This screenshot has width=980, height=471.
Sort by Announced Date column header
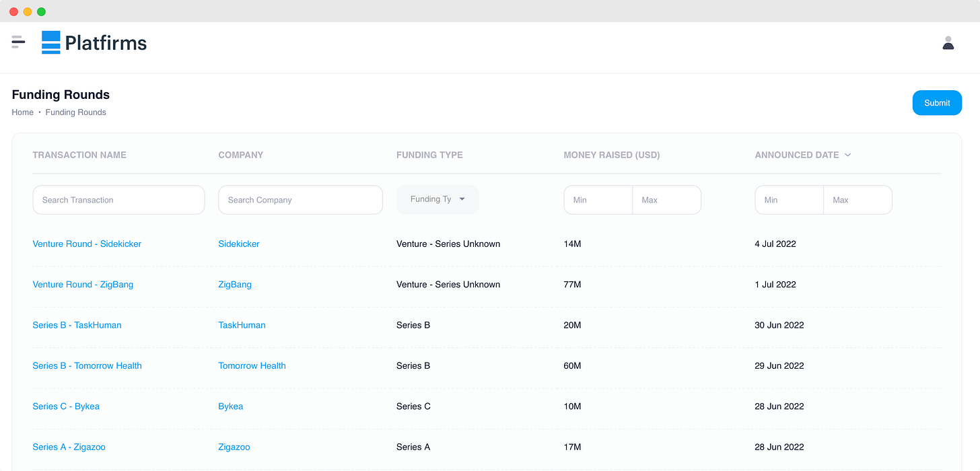(x=797, y=155)
